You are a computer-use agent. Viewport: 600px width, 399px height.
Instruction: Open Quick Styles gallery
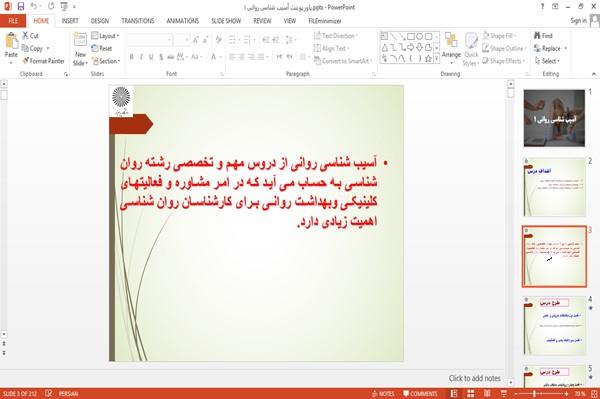(x=471, y=49)
